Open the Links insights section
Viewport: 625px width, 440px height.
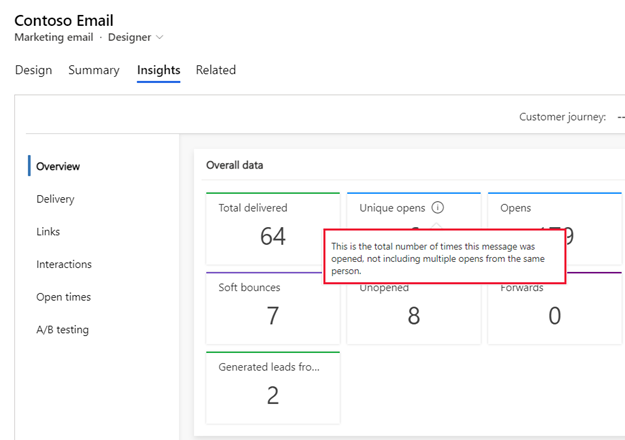pos(48,232)
